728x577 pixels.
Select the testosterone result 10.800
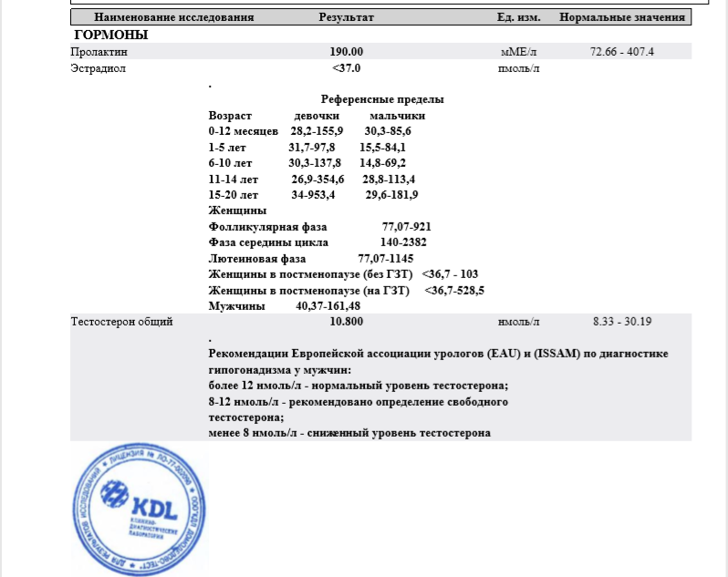347,322
